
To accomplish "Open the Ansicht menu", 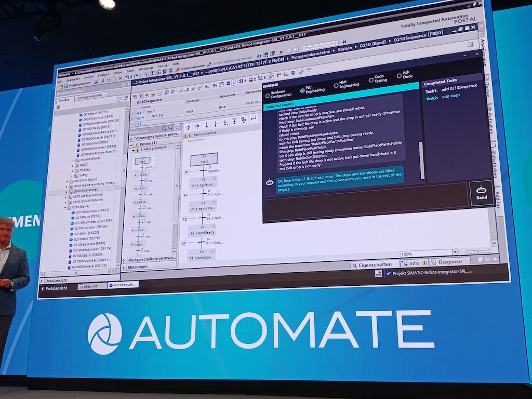I will [x=88, y=77].
